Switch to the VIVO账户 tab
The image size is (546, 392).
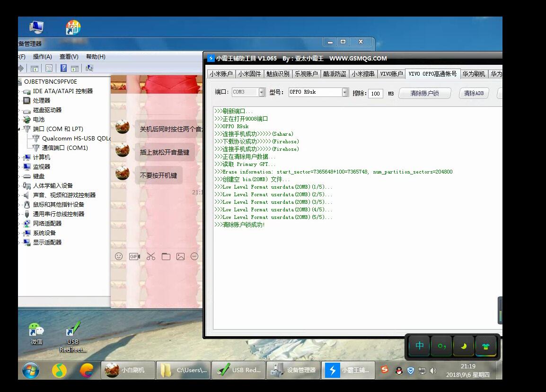(x=391, y=74)
